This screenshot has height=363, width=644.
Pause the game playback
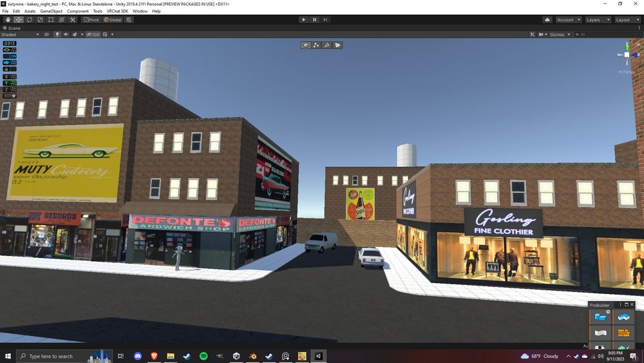coord(315,20)
